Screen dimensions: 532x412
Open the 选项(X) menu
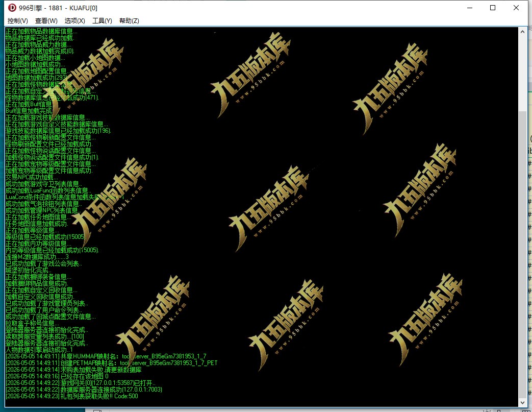click(74, 21)
